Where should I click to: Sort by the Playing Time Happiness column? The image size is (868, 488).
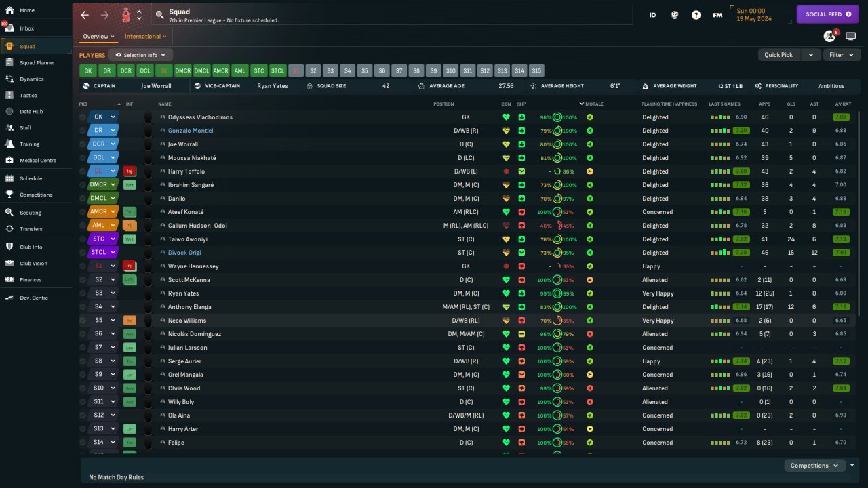click(669, 104)
